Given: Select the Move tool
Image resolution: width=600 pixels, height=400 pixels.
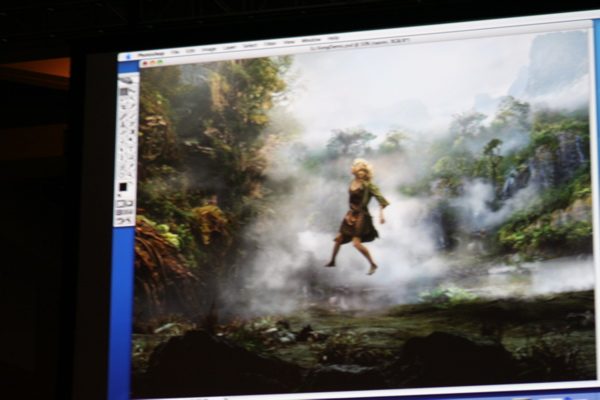Looking at the screenshot, I should (131, 92).
